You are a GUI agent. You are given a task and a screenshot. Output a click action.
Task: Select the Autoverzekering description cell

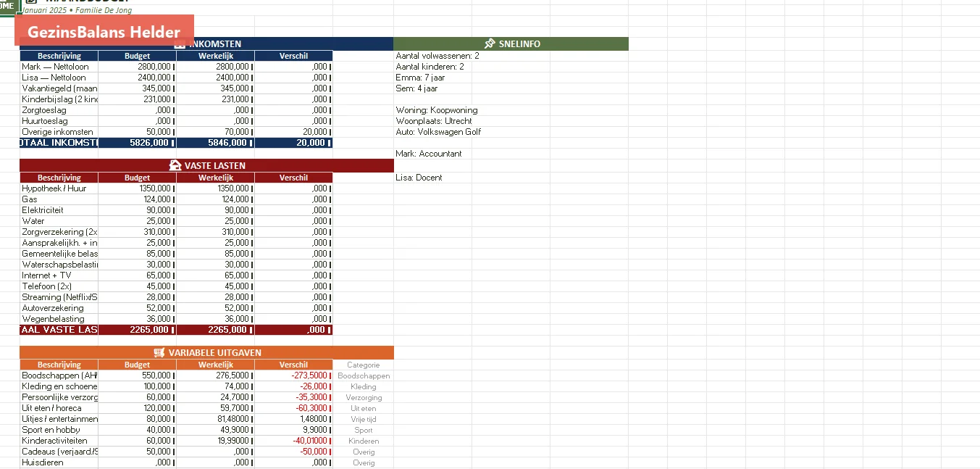point(59,308)
